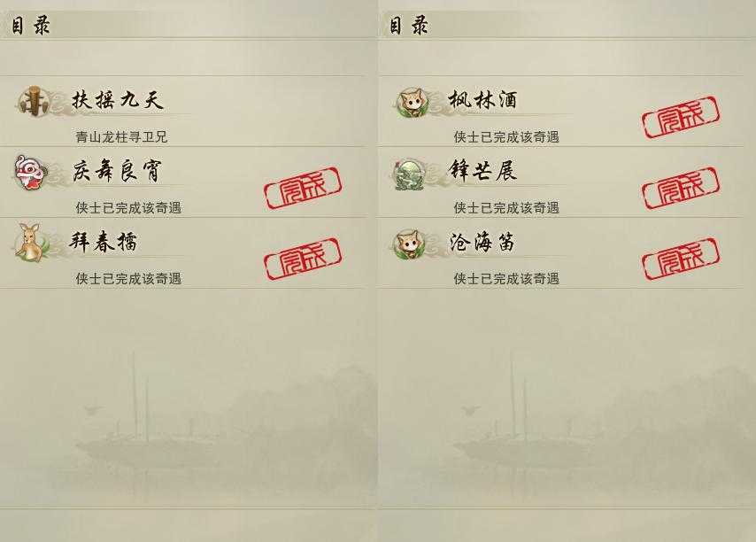
Task: Click the red seal stamp on 枫林酒
Action: point(681,117)
